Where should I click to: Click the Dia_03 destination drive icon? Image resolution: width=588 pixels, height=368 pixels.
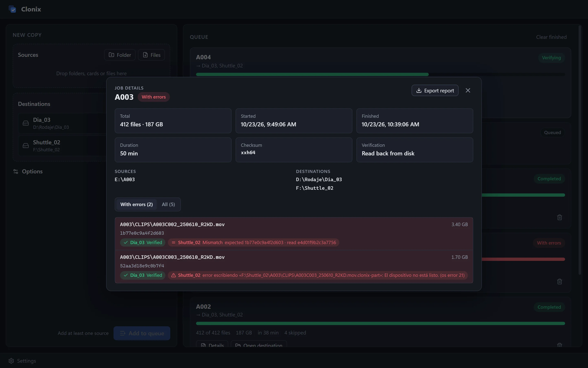(x=26, y=123)
